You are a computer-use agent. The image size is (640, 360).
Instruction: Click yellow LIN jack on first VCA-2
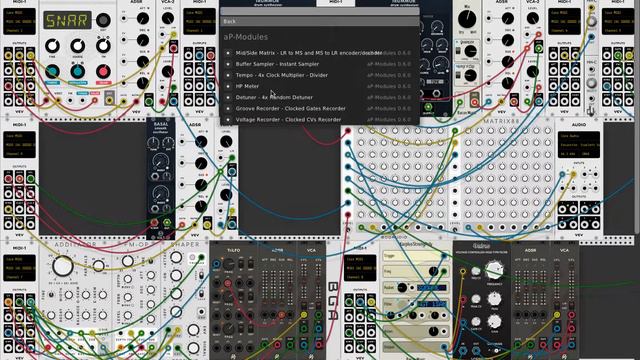click(173, 35)
